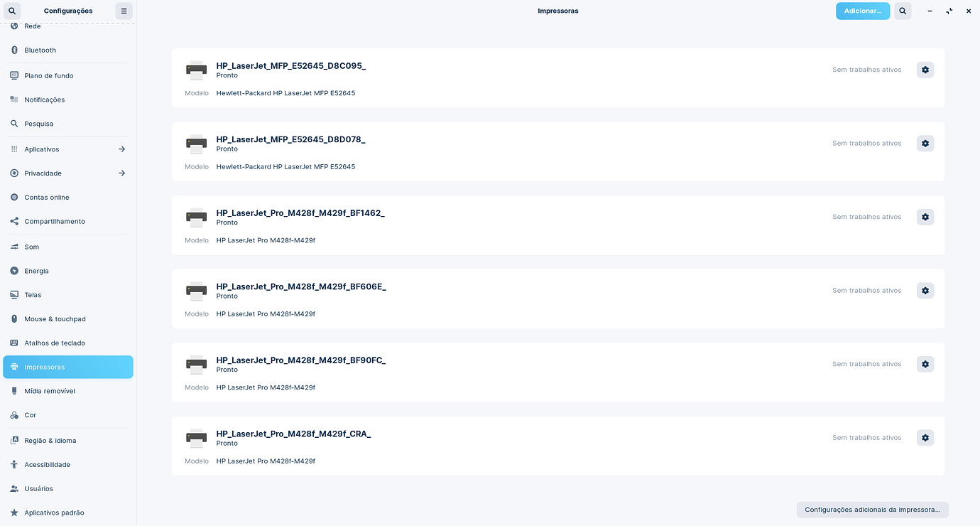Open settings gear for HP_LaserJet_MFP_E52645_D8C095_ printer

pos(925,70)
